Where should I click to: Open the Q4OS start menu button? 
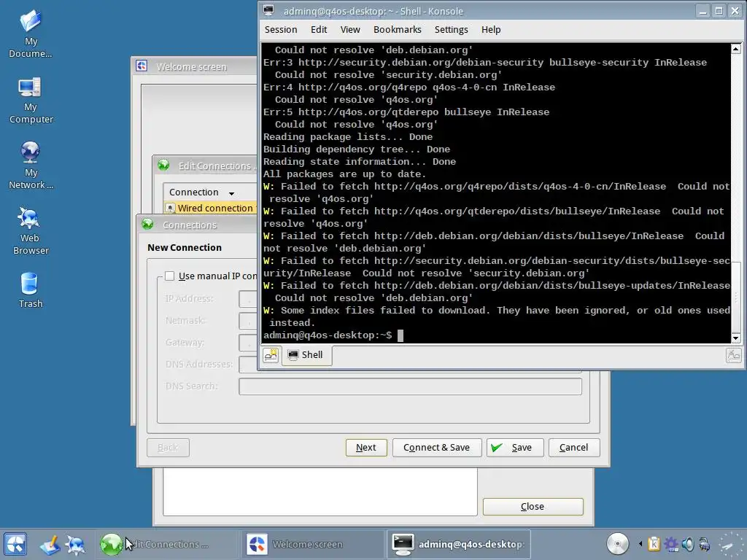(15, 544)
